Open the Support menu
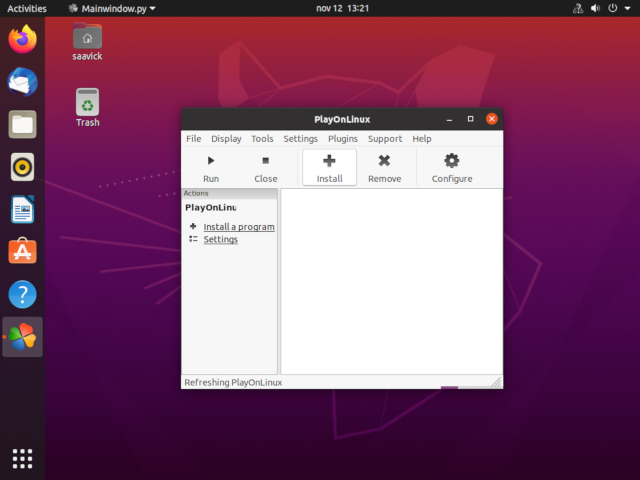The image size is (640, 480). tap(385, 139)
